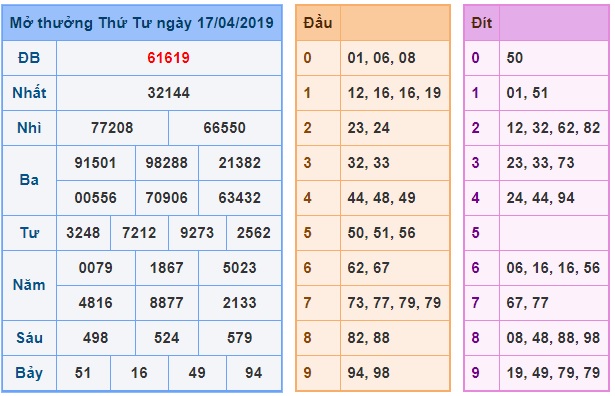The image size is (615, 396).
Task: Select fourth prize number 7212
Action: pos(139,233)
